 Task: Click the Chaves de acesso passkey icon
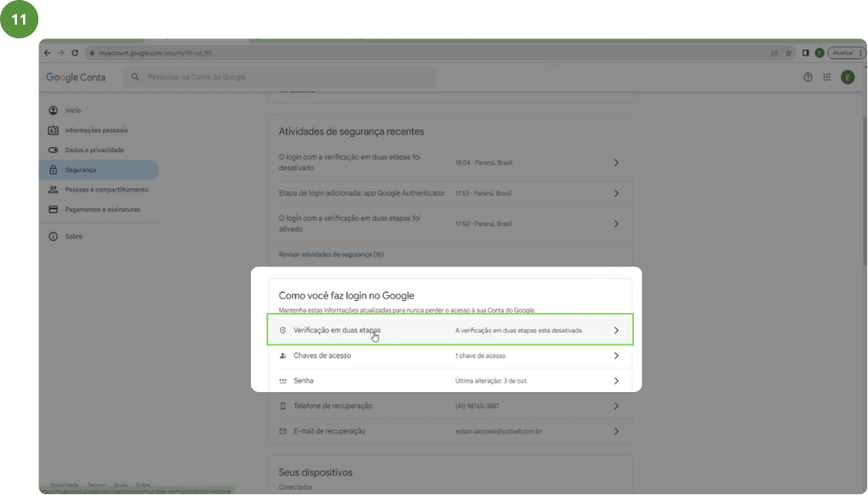tap(283, 356)
